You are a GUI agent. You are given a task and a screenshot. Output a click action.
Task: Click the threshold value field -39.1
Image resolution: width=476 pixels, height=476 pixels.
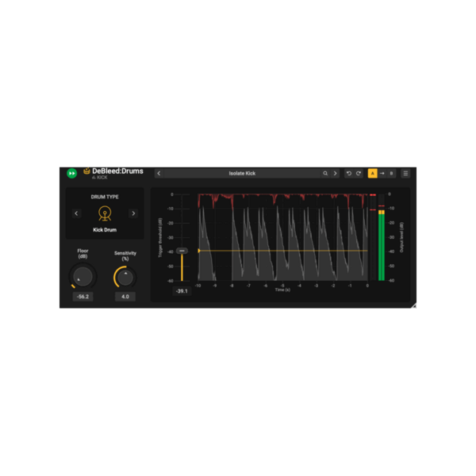tap(182, 291)
